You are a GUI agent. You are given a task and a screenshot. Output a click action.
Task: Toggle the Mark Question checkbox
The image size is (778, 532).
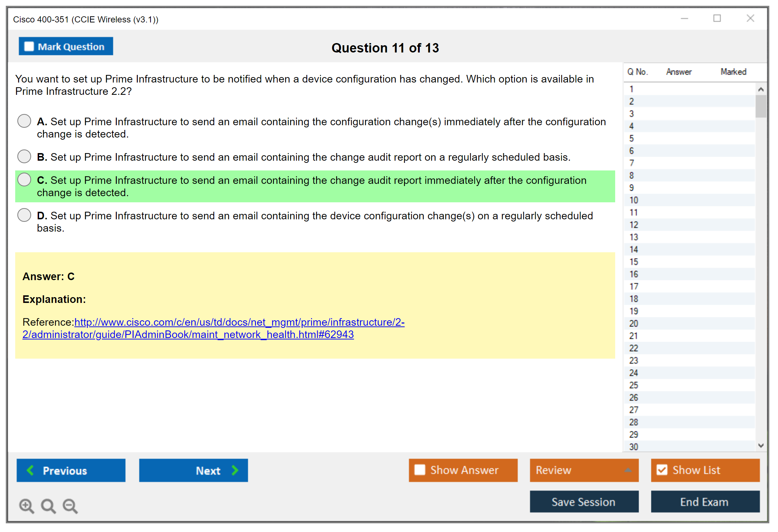29,47
